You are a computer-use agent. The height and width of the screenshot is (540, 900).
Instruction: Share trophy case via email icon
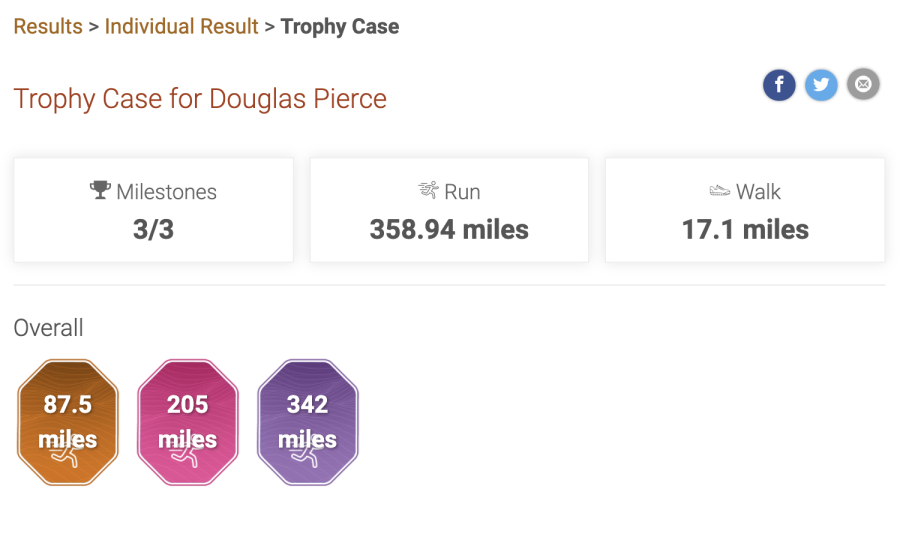[863, 84]
